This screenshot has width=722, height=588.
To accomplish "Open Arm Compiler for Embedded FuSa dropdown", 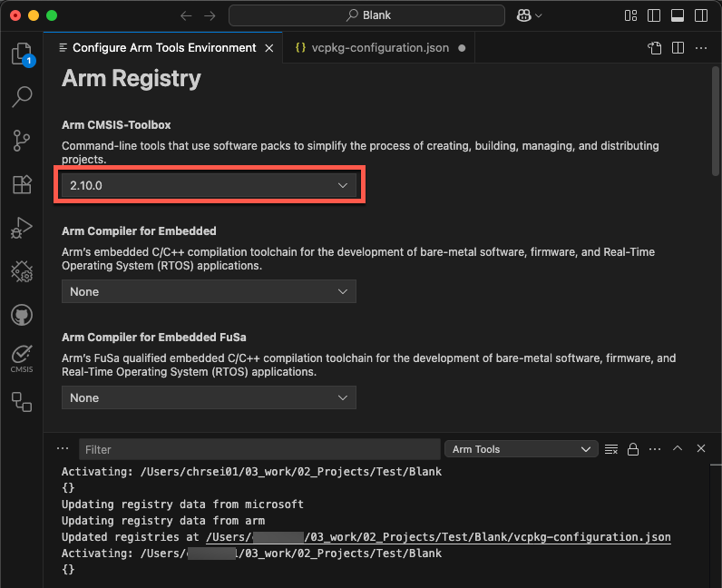I will pos(209,397).
